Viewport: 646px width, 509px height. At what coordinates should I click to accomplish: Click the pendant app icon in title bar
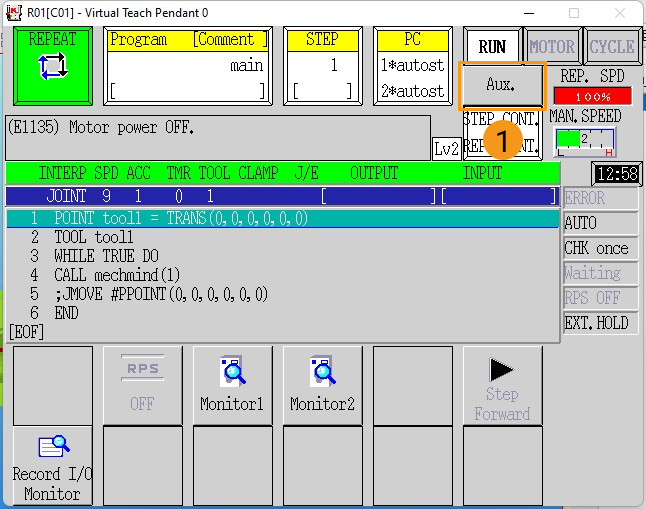(14, 13)
